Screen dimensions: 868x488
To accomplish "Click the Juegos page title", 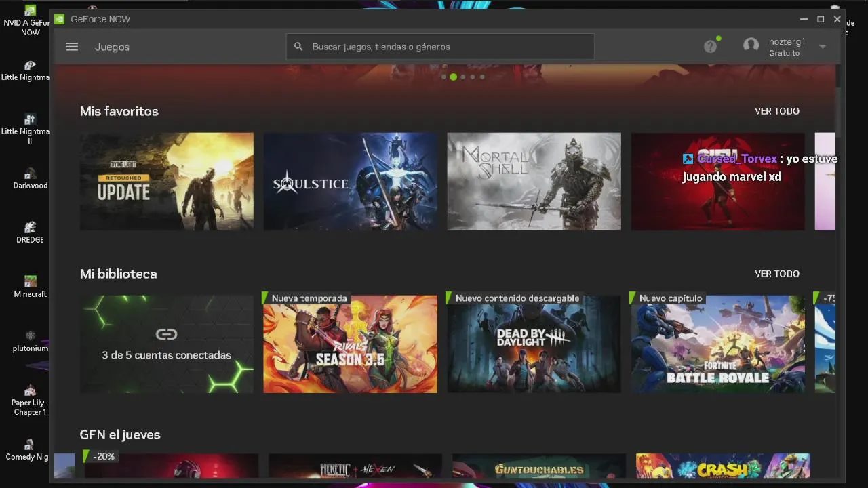I will (112, 47).
